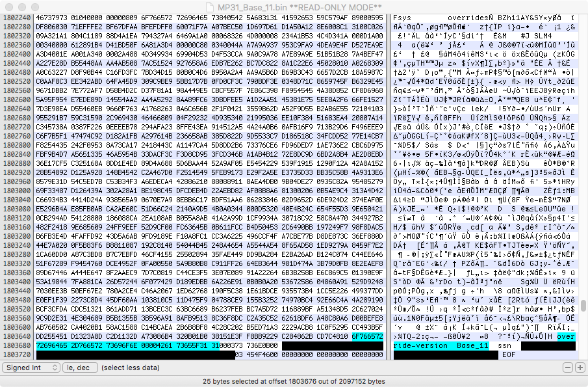Click line number 1803680
588x387 pixels.
tap(17, 345)
